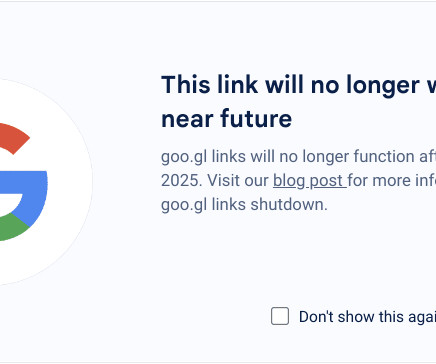Open the blog post link
The height and width of the screenshot is (364, 436).
pos(310,181)
